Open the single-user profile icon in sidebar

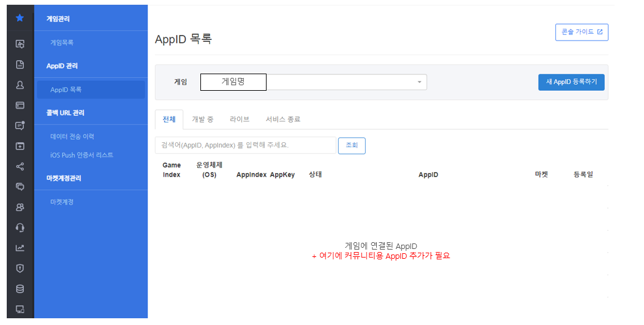point(20,85)
